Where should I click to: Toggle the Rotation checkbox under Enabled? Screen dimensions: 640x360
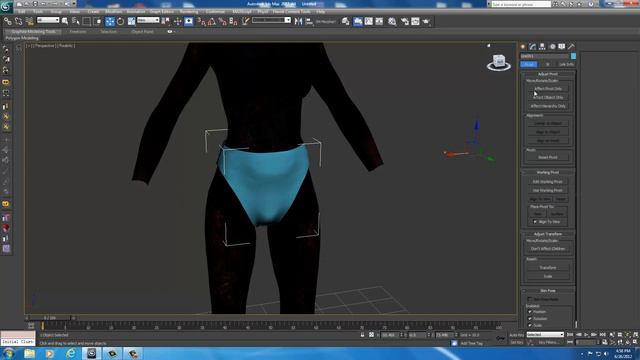(x=530, y=319)
